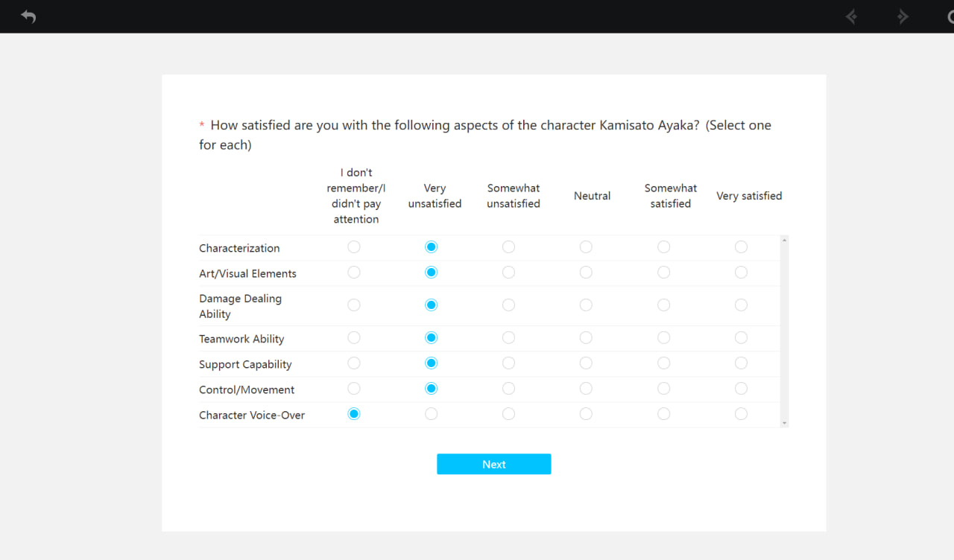This screenshot has width=954, height=560.
Task: Choose Neutral for Art/Visual Elements
Action: coord(586,273)
